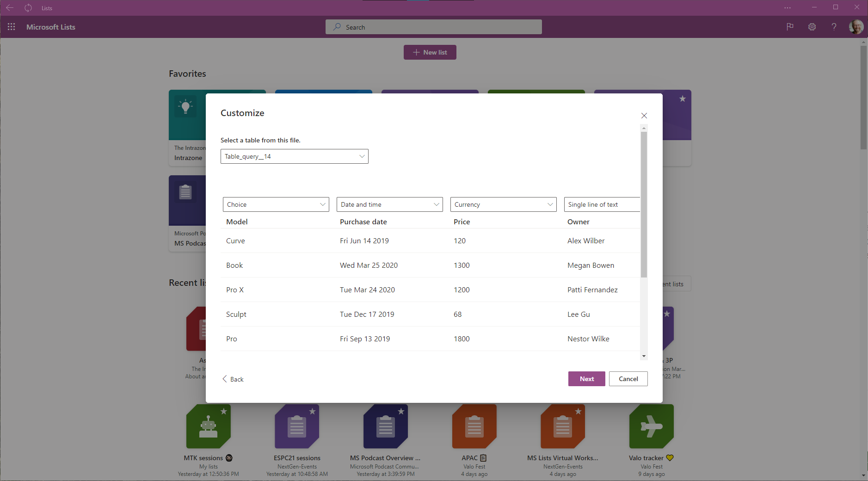Toggle the favorite star on ESPC21 sessions
Viewport: 868px width, 481px height.
pos(313,411)
